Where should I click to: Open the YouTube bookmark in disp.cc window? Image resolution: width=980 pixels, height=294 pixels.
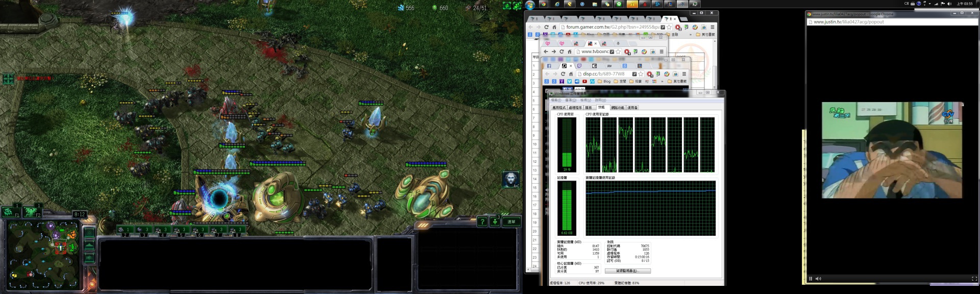584,81
